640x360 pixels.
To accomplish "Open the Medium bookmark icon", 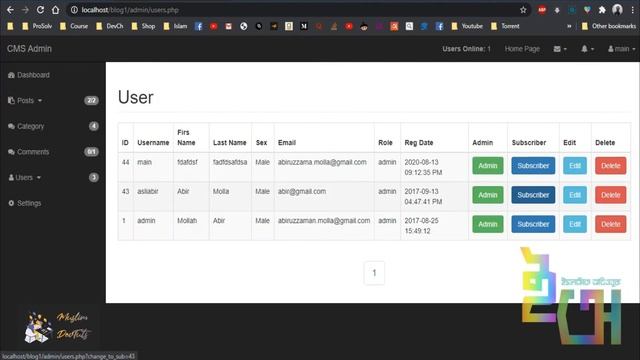I will pyautogui.click(x=304, y=26).
